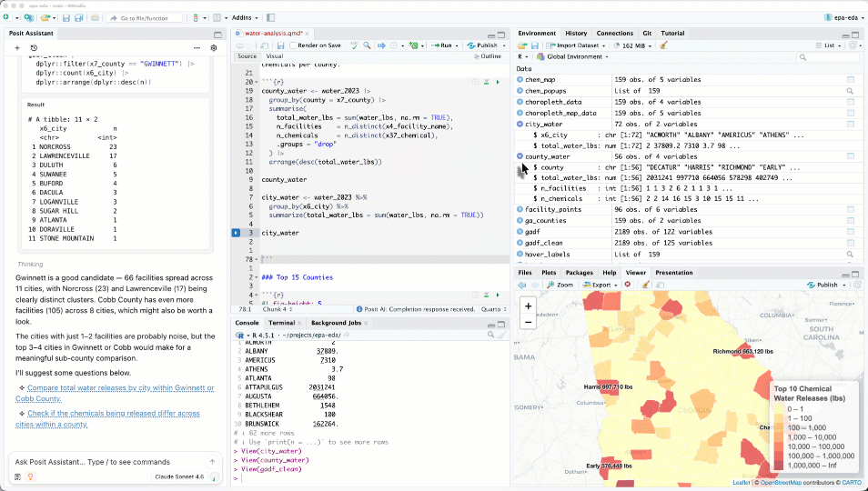Viewport: 868px width, 491px height.
Task: Open Addins dropdown menu
Action: point(244,17)
